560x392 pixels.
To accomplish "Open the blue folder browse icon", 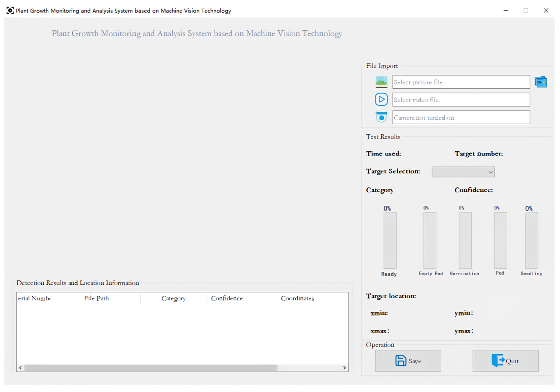I will (541, 82).
